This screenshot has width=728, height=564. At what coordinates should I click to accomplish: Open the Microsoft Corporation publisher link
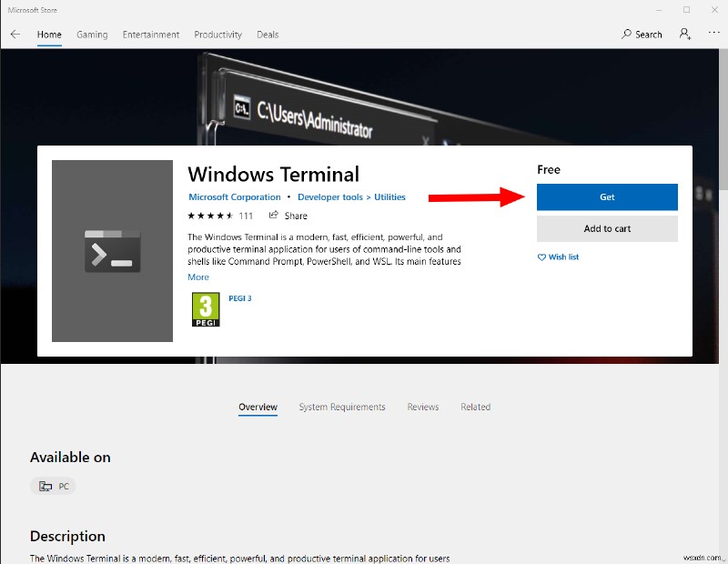[234, 196]
